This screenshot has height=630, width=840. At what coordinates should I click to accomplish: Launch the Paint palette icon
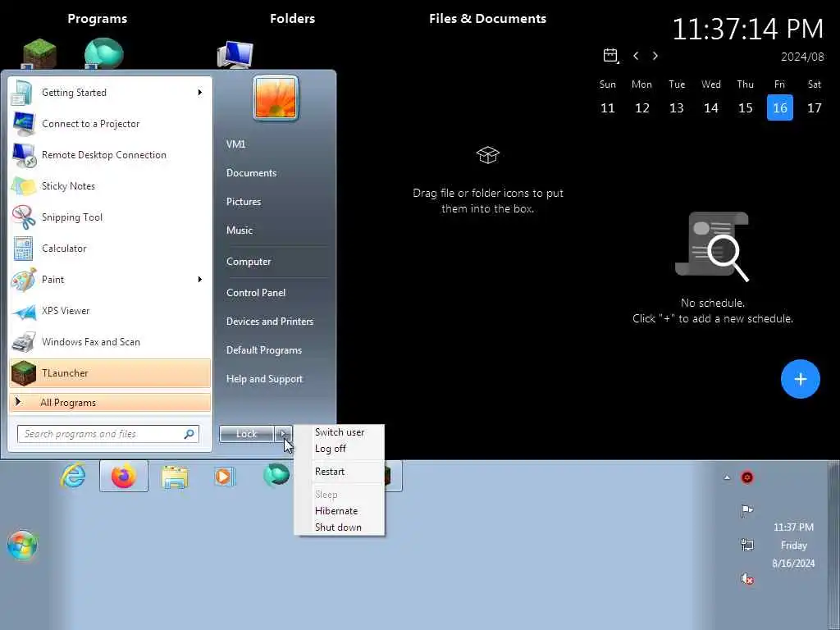coord(24,279)
